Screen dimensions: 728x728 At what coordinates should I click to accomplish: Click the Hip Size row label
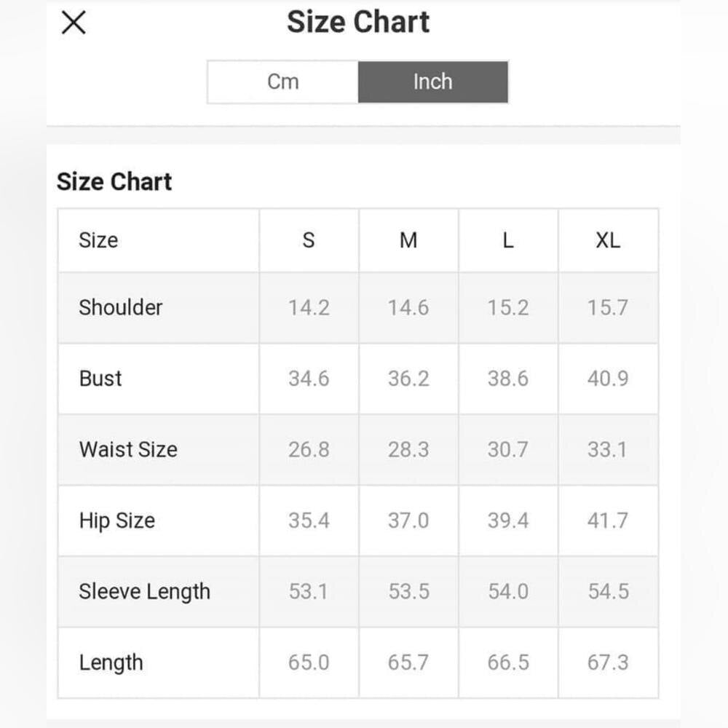(x=117, y=521)
